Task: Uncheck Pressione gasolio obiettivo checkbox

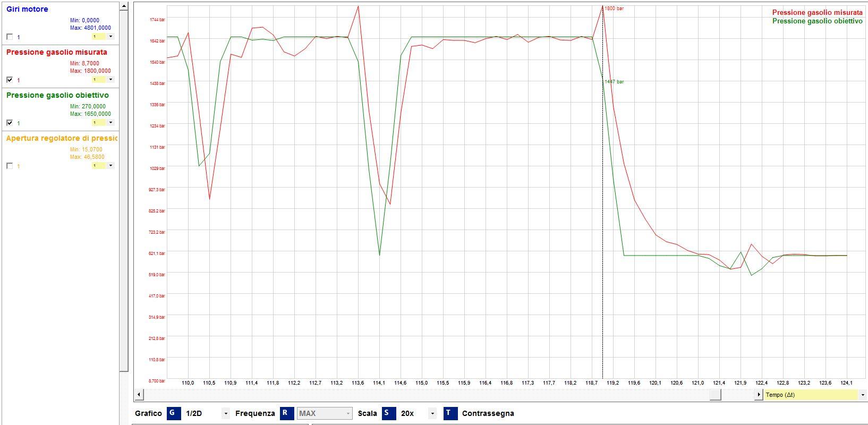Action: (x=10, y=123)
